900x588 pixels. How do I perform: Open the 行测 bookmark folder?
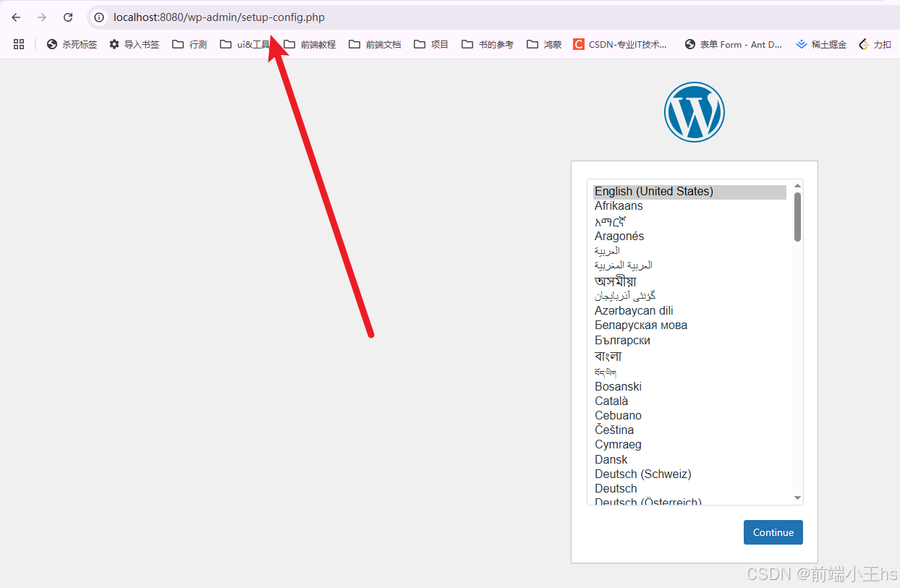[190, 44]
